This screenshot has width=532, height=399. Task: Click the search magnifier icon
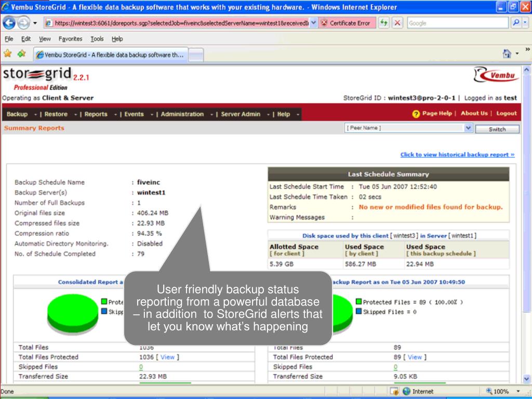516,23
